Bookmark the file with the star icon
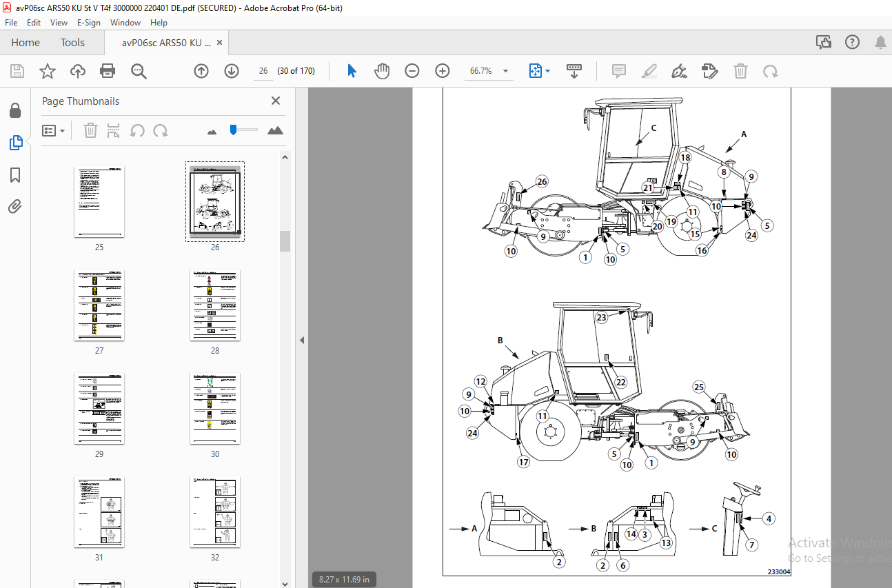The width and height of the screenshot is (892, 588). pos(47,71)
